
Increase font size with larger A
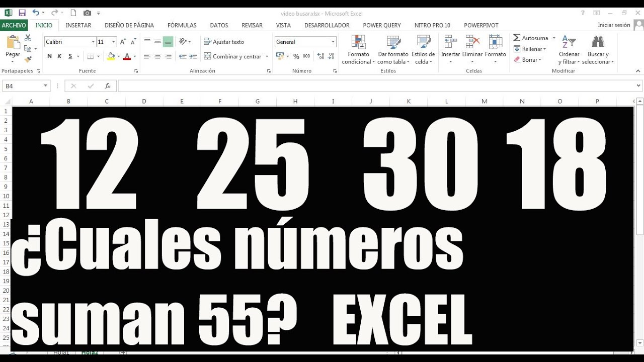[123, 42]
